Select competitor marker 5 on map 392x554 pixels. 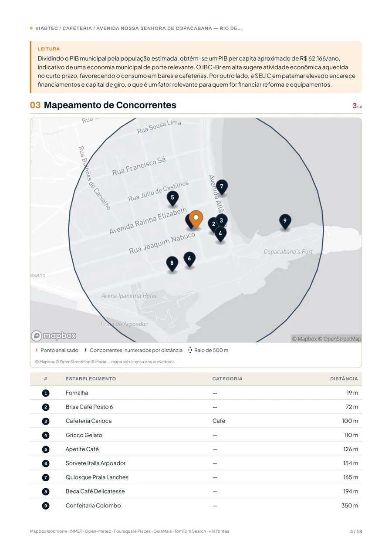(x=172, y=199)
